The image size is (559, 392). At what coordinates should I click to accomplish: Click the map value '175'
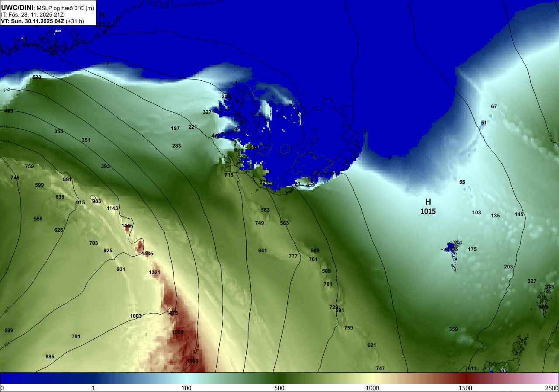[472, 249]
